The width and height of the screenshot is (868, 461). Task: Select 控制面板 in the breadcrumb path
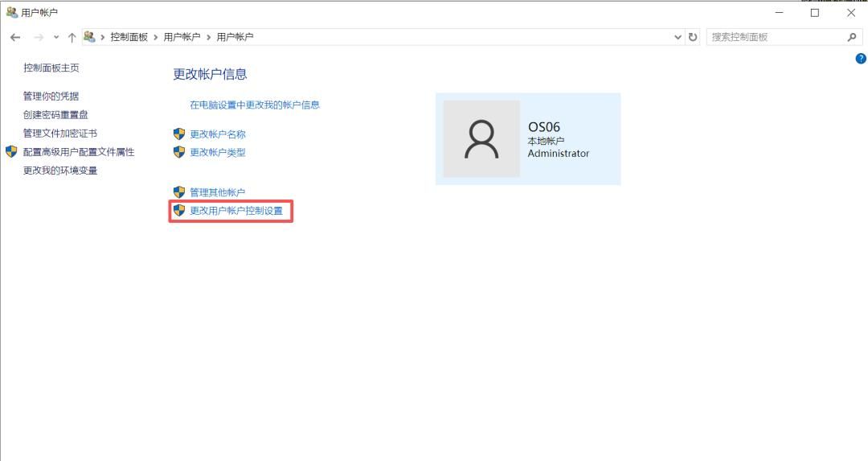click(x=129, y=37)
